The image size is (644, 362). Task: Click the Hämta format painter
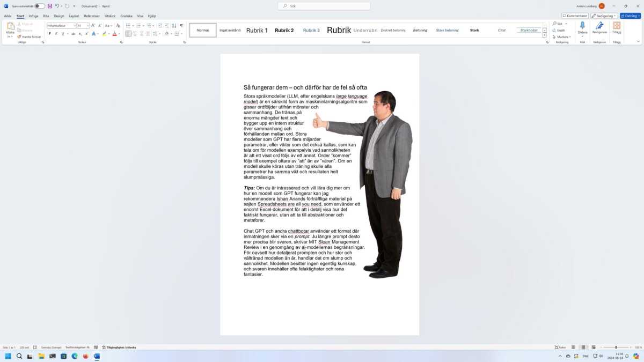(30, 37)
